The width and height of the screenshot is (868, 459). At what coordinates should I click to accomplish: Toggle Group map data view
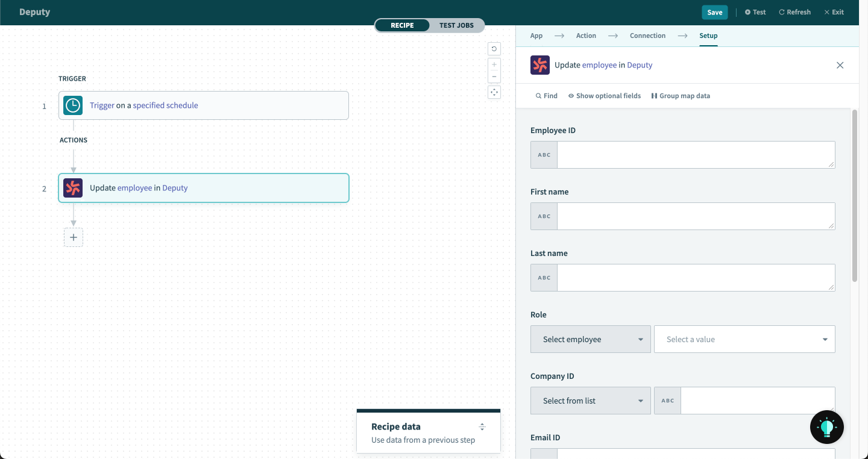681,96
